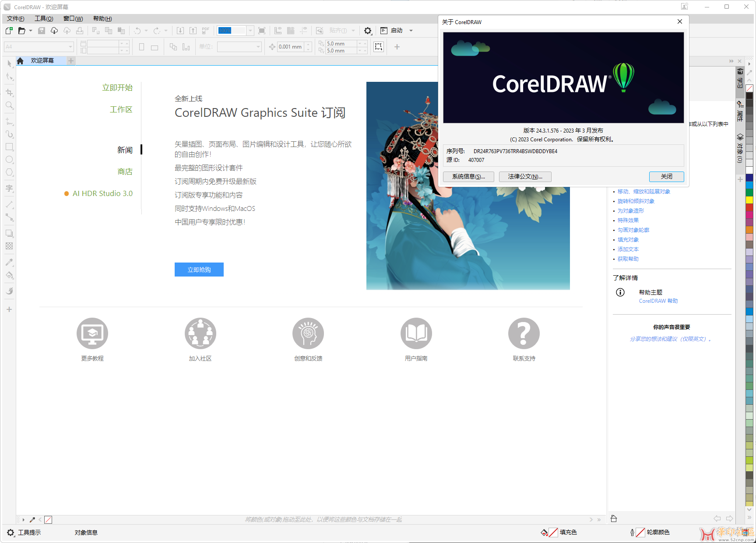
Task: Select the Polygon tool
Action: coord(9,172)
